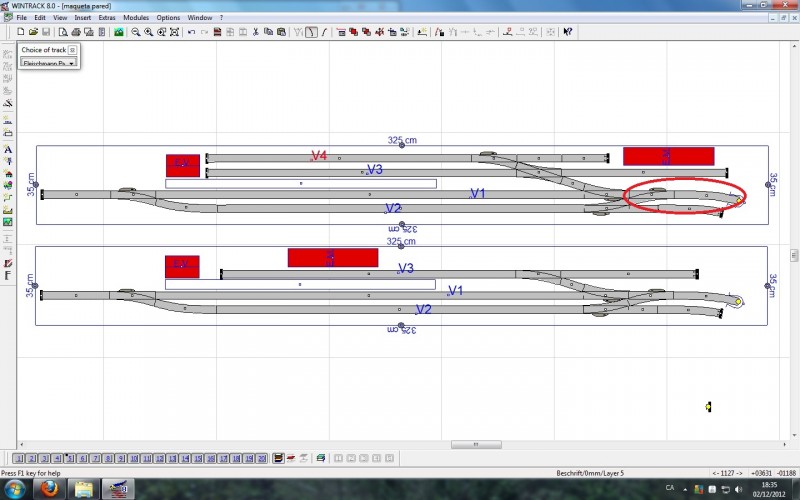The image size is (800, 500).
Task: Paste elements from clipboard
Action: point(281,32)
